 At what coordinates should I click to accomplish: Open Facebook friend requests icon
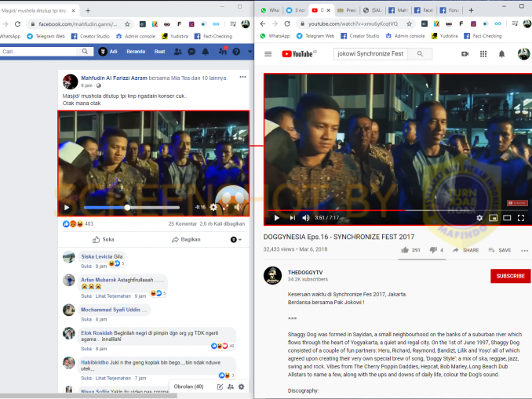pyautogui.click(x=177, y=52)
